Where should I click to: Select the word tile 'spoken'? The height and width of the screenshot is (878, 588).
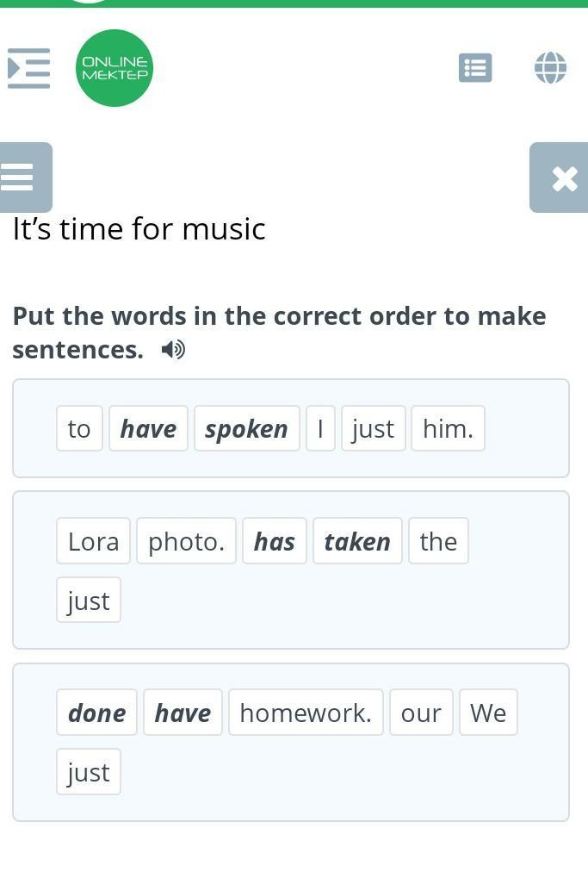pos(247,428)
